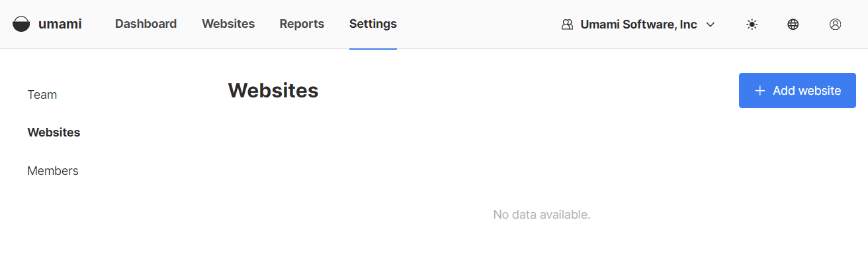Expand the team selector chevron arrow
Image resolution: width=868 pixels, height=273 pixels.
pyautogui.click(x=711, y=25)
